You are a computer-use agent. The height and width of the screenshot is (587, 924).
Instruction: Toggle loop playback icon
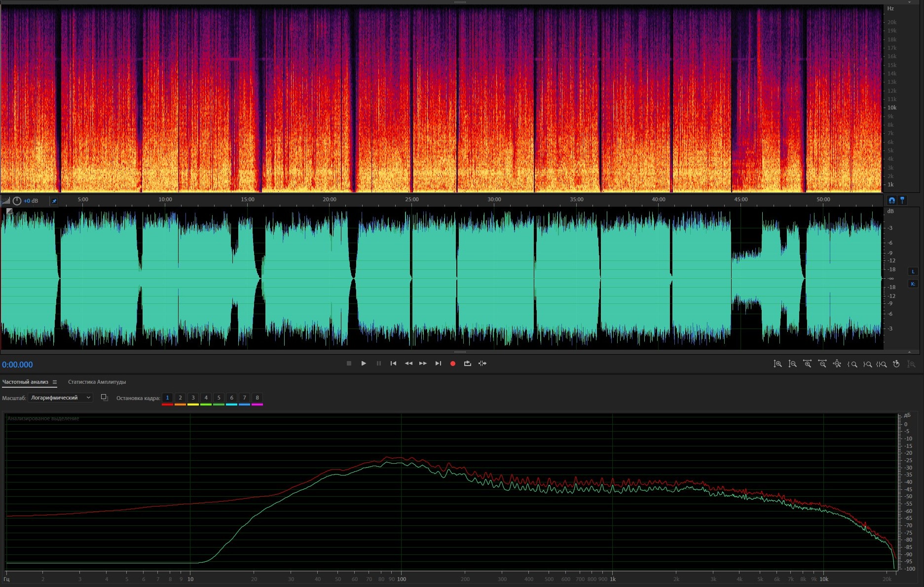click(467, 364)
